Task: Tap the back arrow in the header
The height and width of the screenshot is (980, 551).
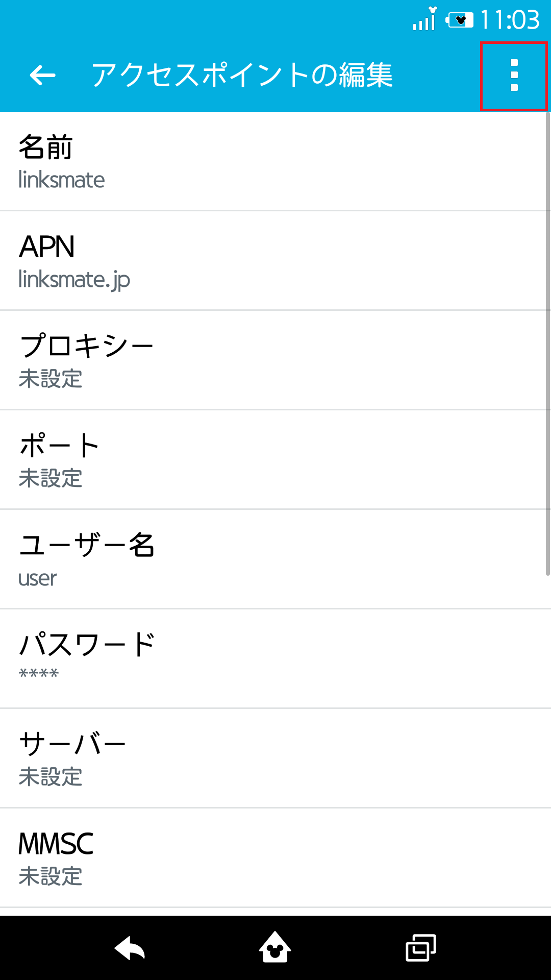Action: (x=41, y=76)
